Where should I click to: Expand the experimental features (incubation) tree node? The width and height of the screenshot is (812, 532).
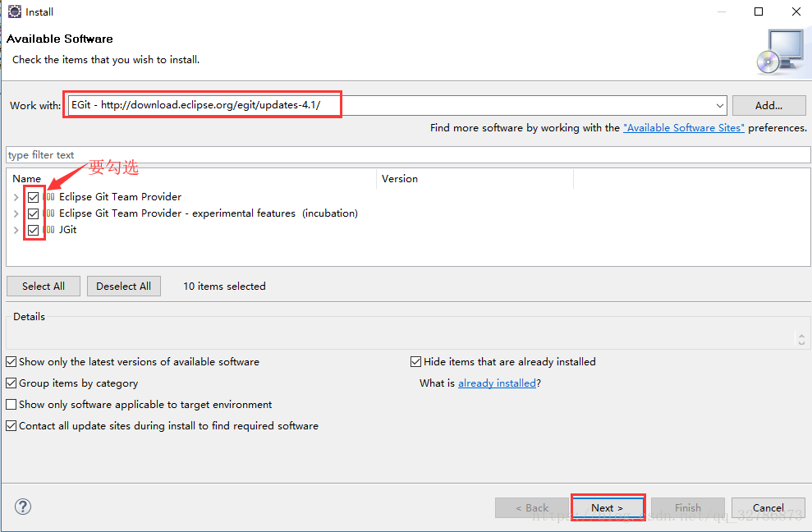click(16, 214)
